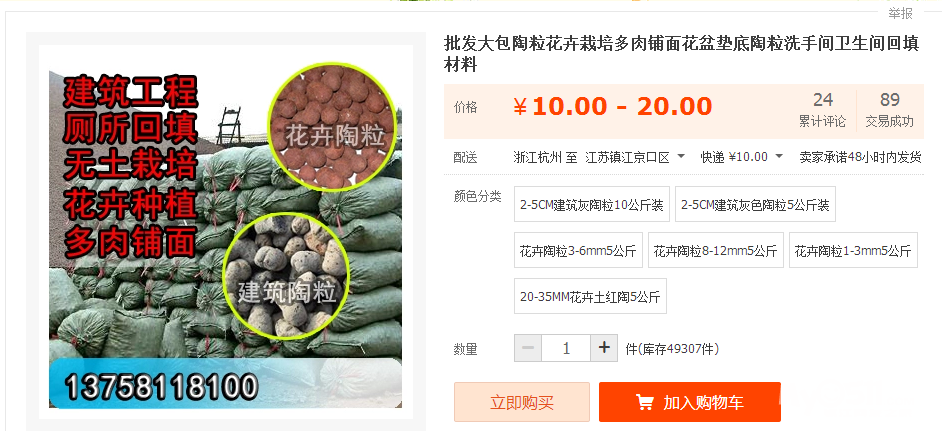
Task: View the 89 交易成功 transactions count
Action: click(889, 109)
